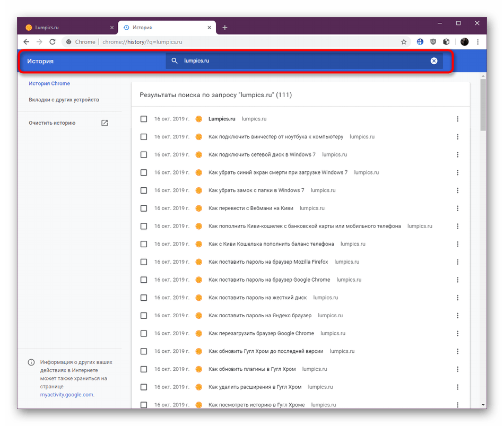
Task: Open actions menu for перезагрузить браузер entry
Action: tap(457, 333)
